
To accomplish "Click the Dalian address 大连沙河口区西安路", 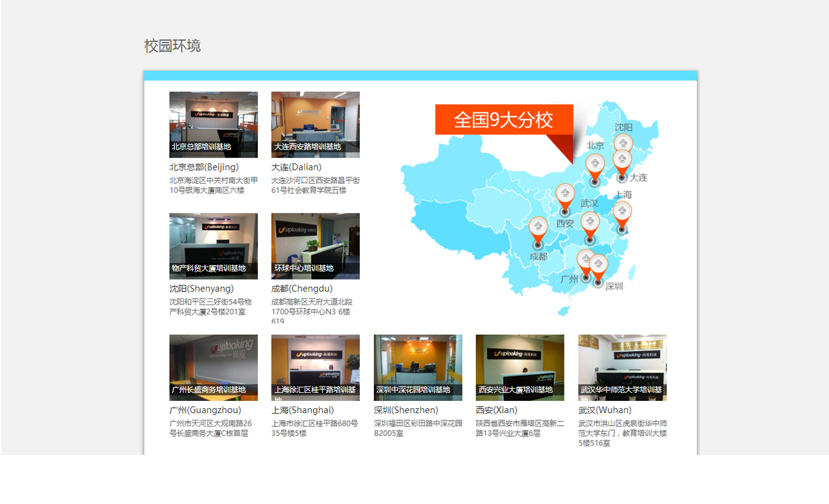I will tap(316, 185).
